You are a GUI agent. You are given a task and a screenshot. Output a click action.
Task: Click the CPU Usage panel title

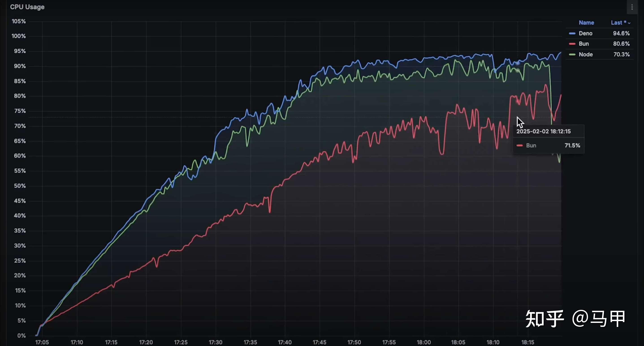(27, 7)
